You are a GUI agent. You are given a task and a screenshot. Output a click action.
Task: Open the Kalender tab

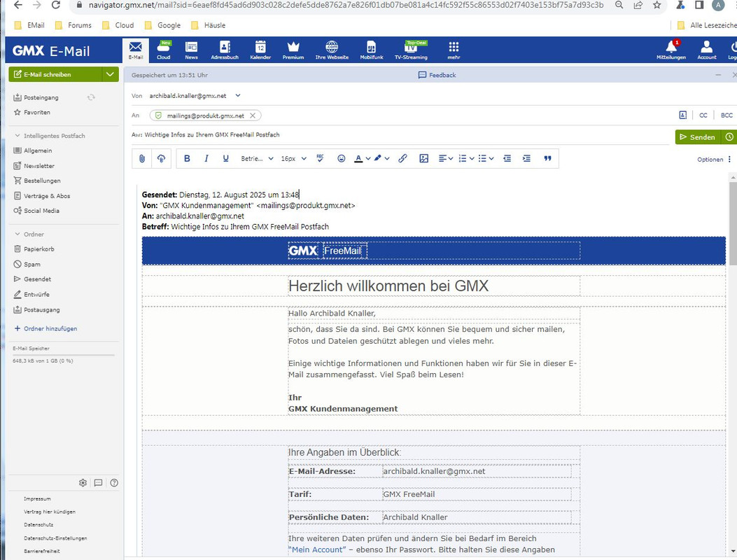[x=260, y=50]
